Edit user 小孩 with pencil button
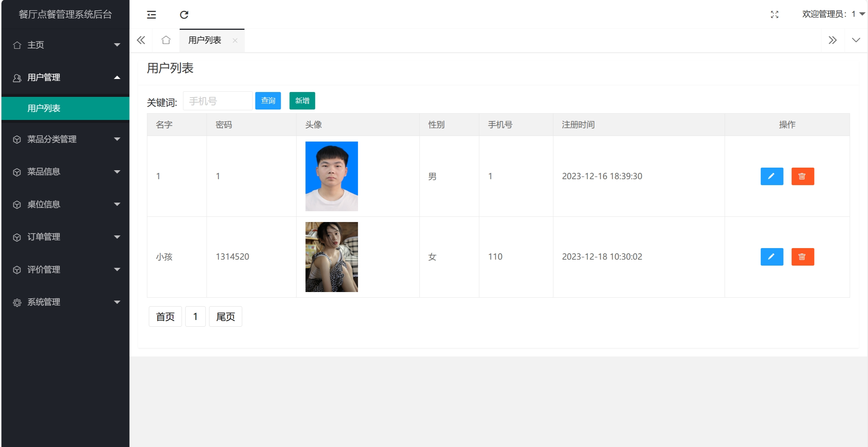Image resolution: width=868 pixels, height=447 pixels. [x=772, y=257]
